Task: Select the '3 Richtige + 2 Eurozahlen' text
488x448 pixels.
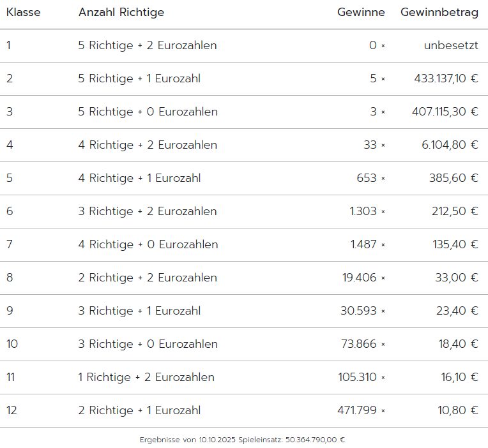Action: (148, 211)
